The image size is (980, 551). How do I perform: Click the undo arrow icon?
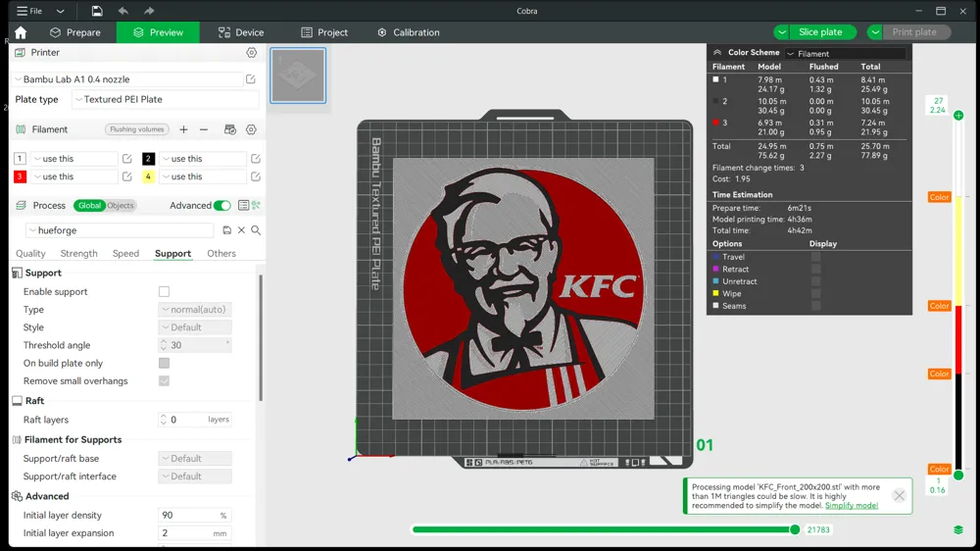(x=123, y=11)
